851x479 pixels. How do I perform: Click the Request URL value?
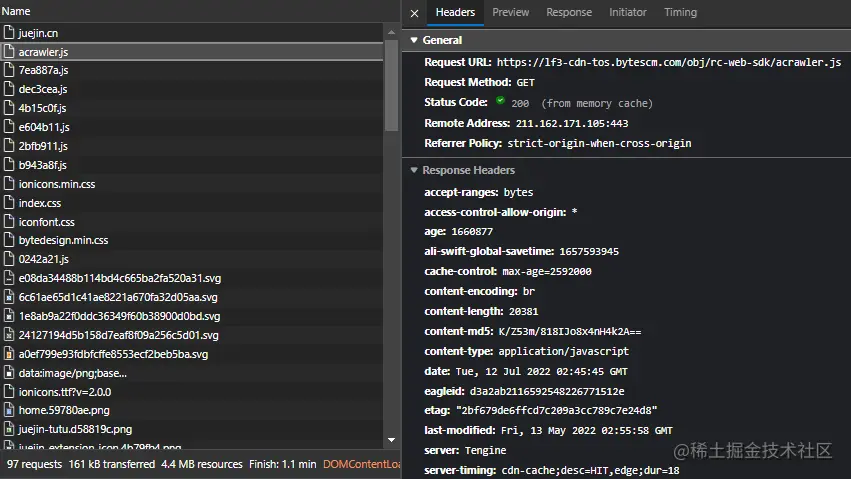669,62
